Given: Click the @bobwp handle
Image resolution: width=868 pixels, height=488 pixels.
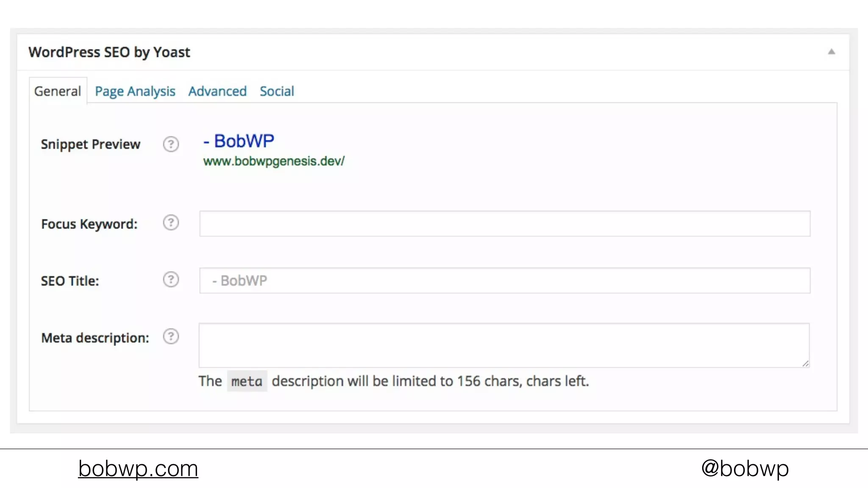Looking at the screenshot, I should click(745, 469).
